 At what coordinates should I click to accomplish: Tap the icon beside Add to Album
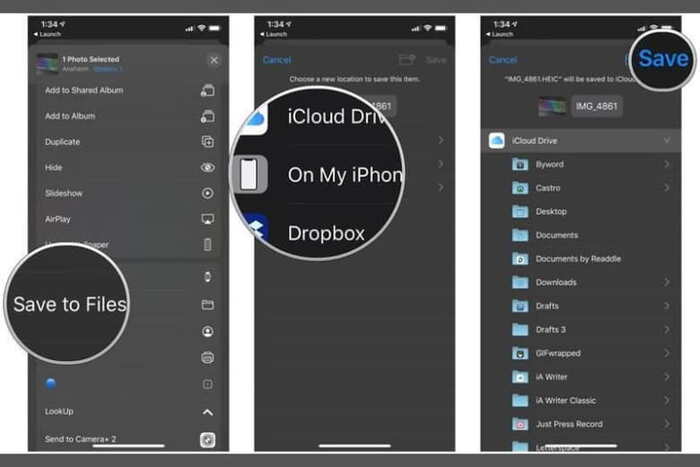(208, 116)
